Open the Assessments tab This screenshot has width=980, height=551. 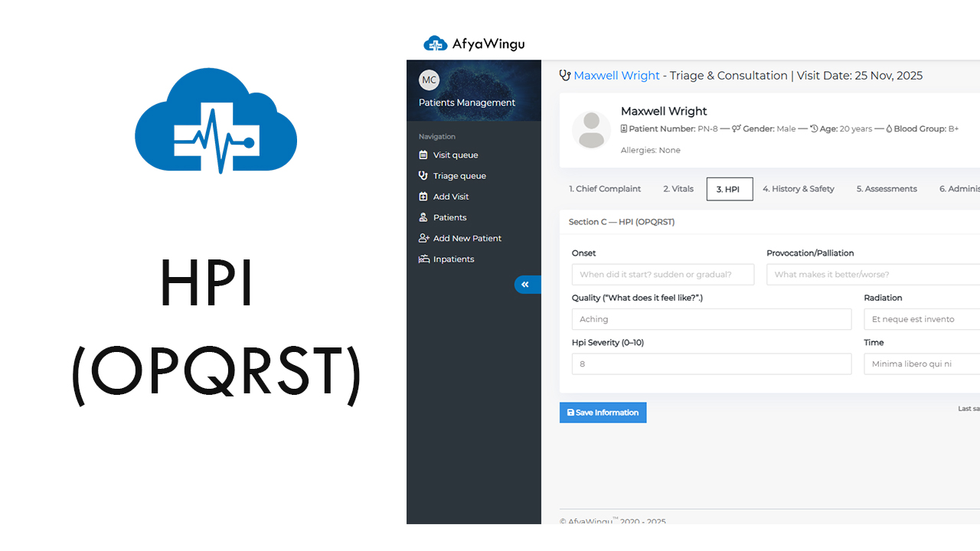tap(886, 188)
